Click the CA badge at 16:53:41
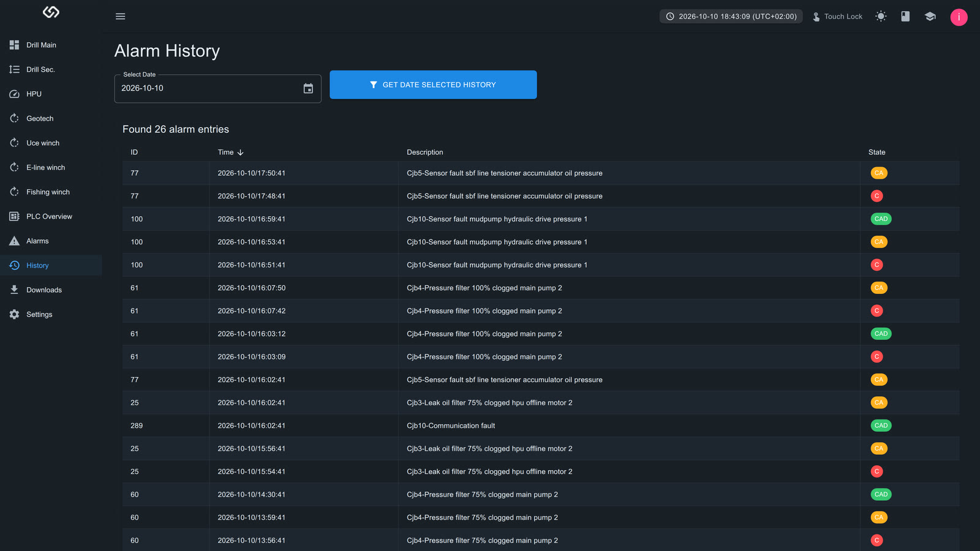 tap(879, 242)
